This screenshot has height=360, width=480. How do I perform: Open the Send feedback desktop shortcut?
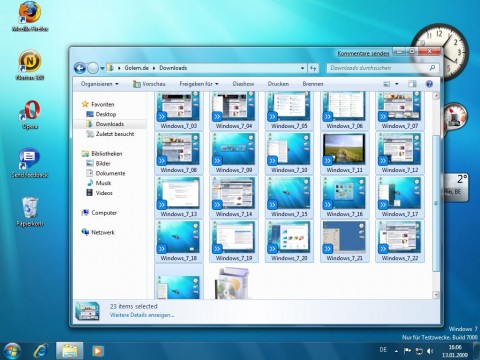(x=30, y=163)
